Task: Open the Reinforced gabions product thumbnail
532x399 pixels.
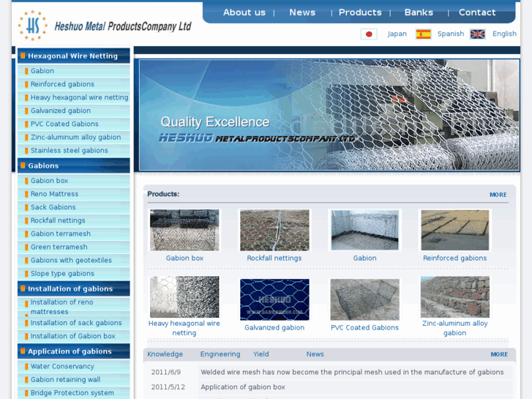Action: point(455,230)
